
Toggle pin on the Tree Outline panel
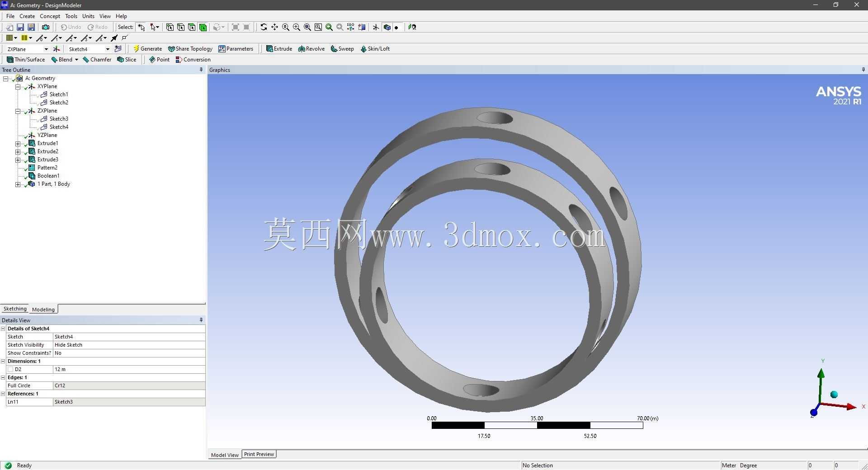coord(201,70)
